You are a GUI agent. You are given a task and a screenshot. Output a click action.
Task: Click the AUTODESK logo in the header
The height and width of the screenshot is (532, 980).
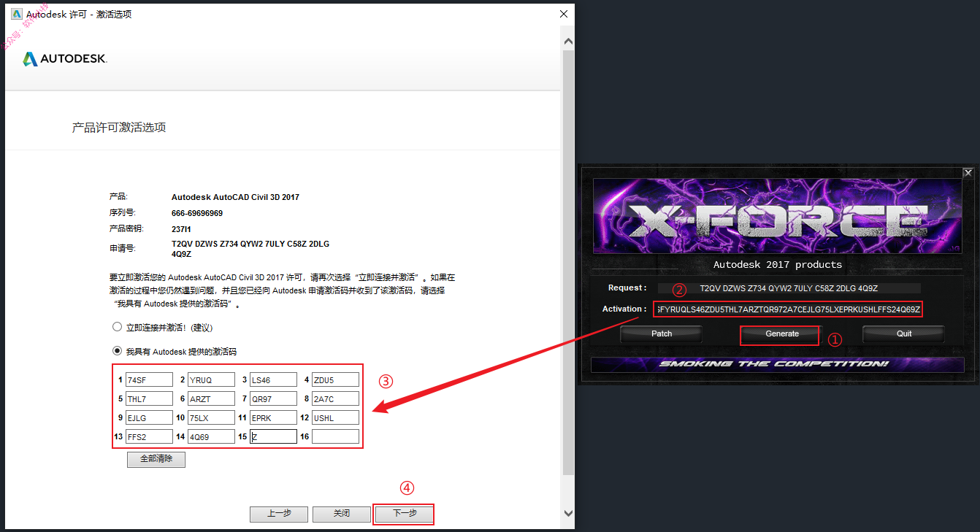[65, 59]
